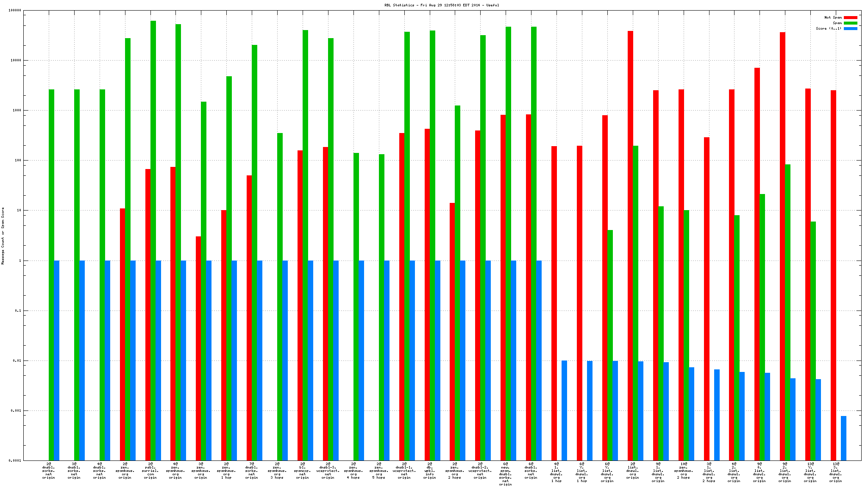Click the dnsbl-3.uceprotect.net origin label
Viewport: 868px width, 488px height.
click(328, 471)
